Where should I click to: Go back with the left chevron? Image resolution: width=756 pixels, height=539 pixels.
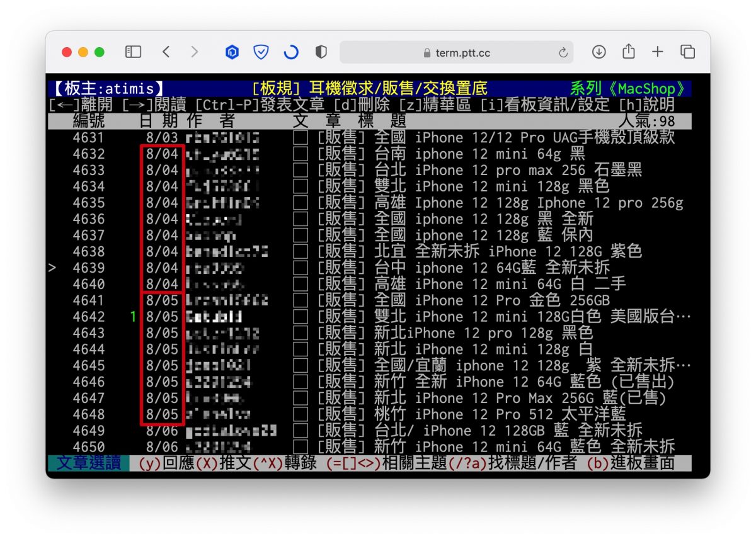click(166, 52)
